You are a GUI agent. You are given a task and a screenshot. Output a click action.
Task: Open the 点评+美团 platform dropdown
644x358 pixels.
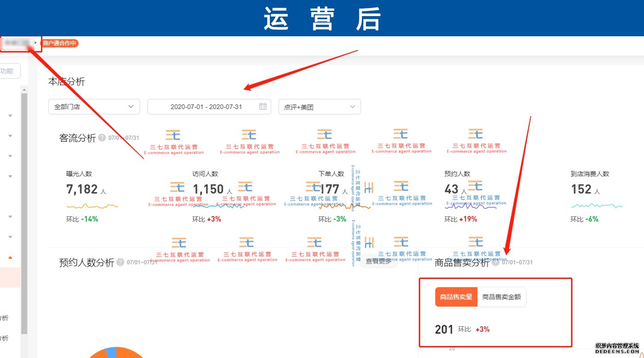319,107
